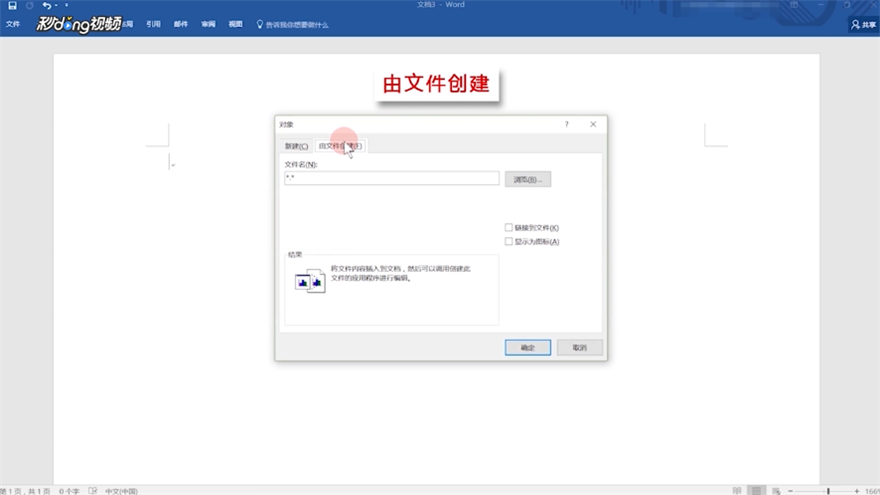Image resolution: width=880 pixels, height=495 pixels.
Task: Click the Save icon in Quick Access
Action: tap(12, 6)
